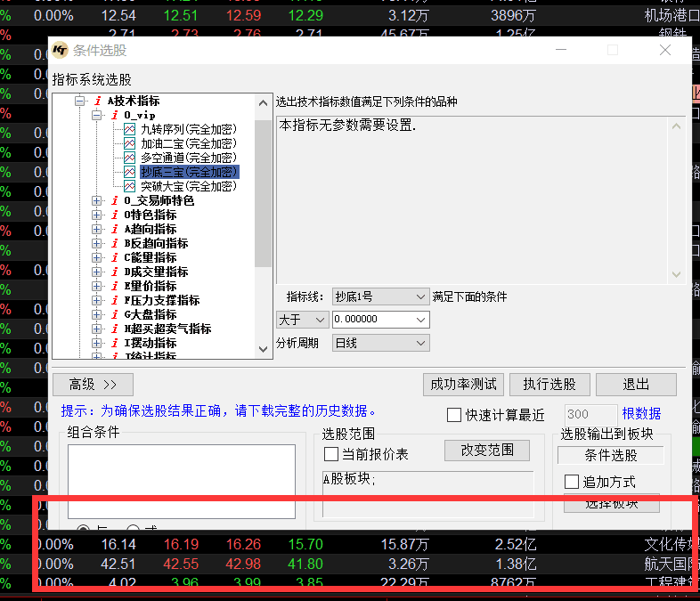Click the red i icon beside A技术指标
The width and height of the screenshot is (700, 601).
tap(98, 101)
